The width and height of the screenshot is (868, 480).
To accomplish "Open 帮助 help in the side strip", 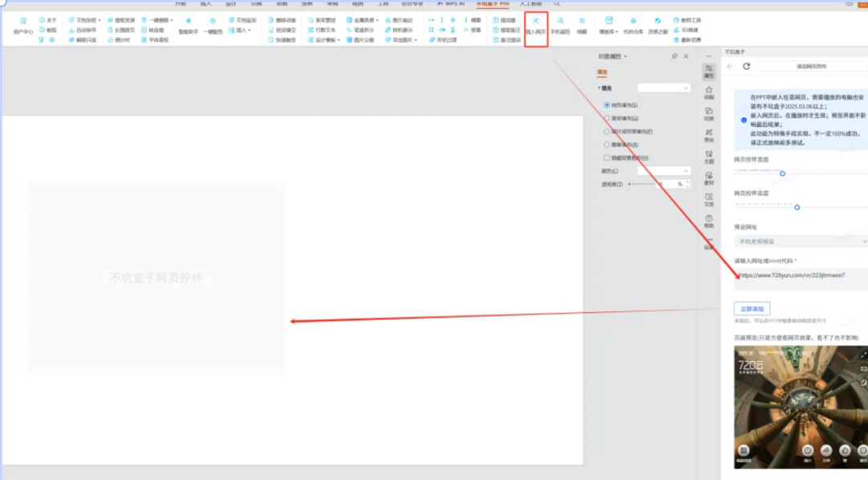I will point(708,221).
